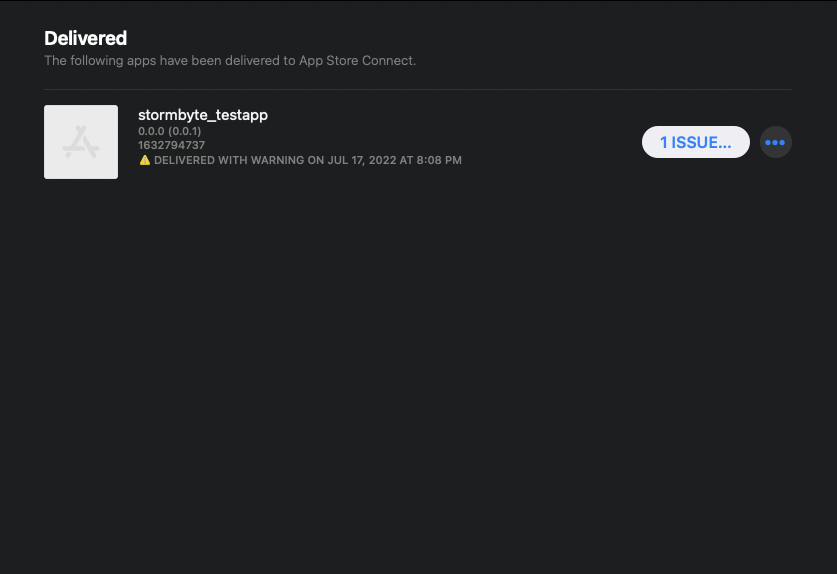Click the divider line under the header

[418, 90]
